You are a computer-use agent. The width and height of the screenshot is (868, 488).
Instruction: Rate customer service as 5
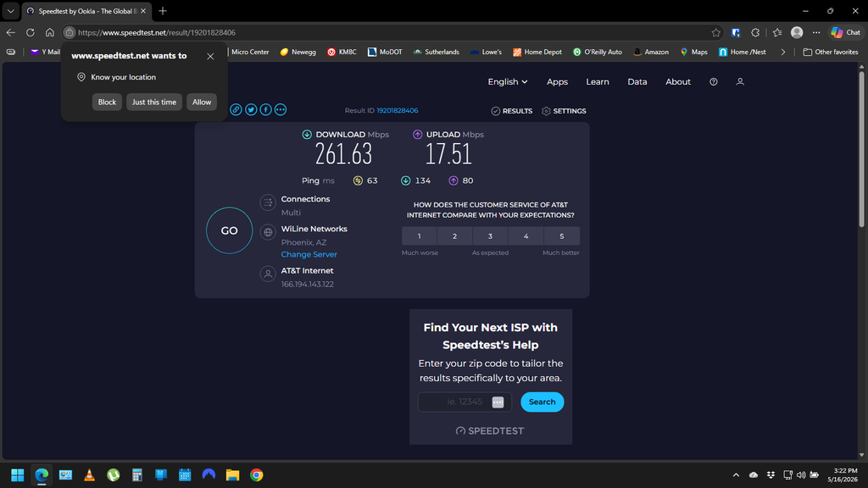(561, 236)
